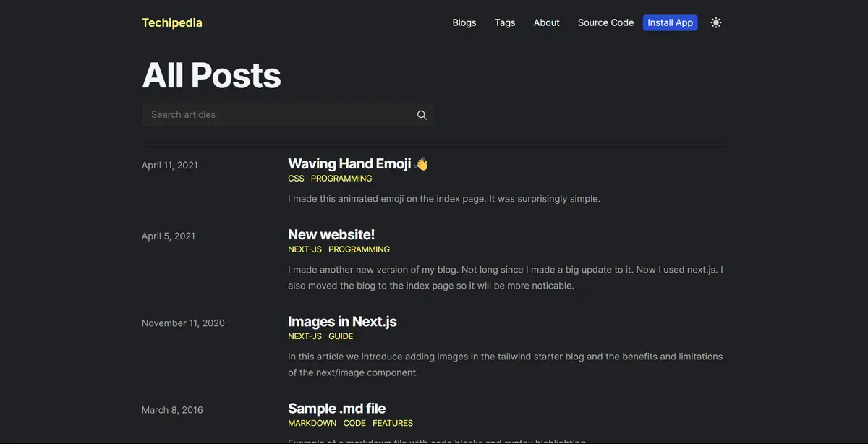Open the New website! post
868x444 pixels.
coord(331,235)
